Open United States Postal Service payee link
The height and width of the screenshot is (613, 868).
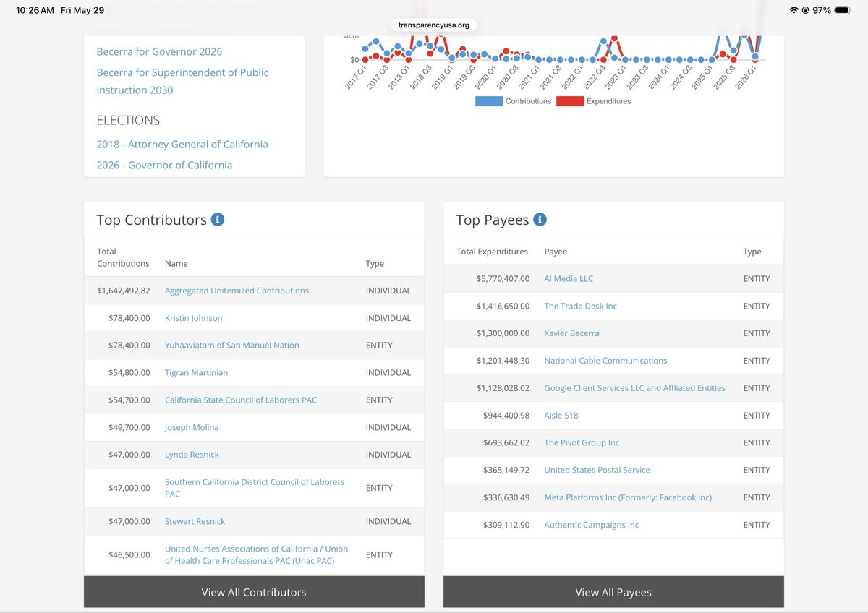point(597,470)
